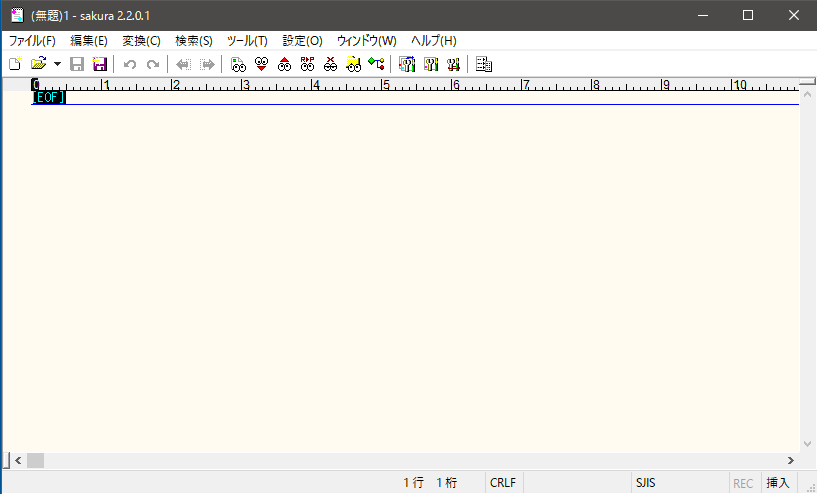Click the horizontal scrollbar thumb
Viewport: 817px width, 494px height.
click(x=35, y=460)
